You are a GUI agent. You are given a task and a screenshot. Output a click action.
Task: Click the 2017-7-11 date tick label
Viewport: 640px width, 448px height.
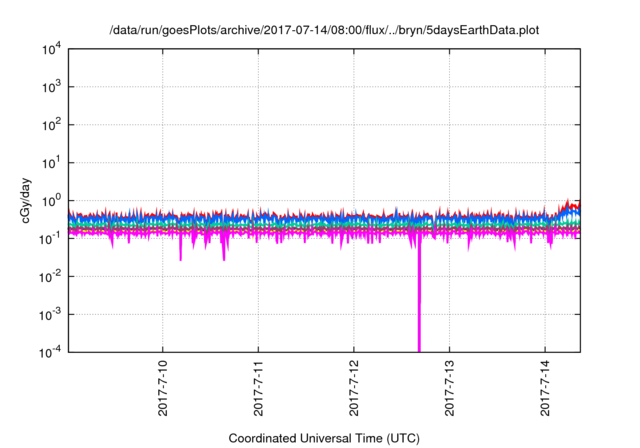[x=258, y=388]
